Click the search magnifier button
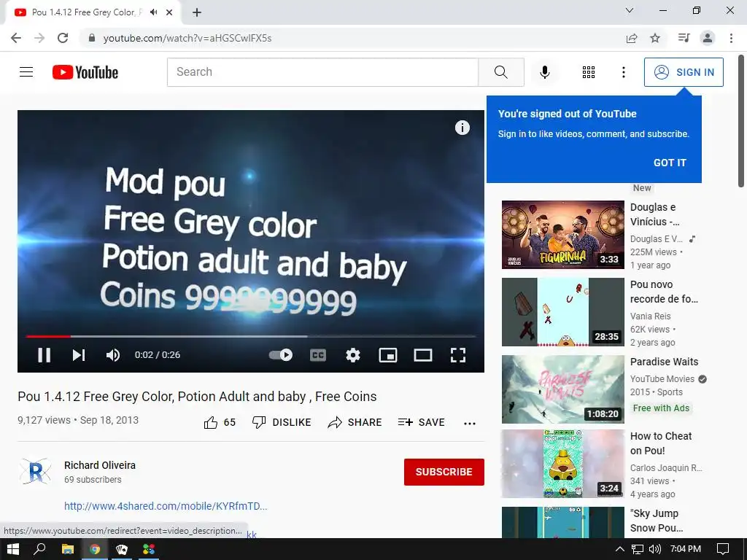Viewport: 747px width, 560px height. (x=500, y=72)
